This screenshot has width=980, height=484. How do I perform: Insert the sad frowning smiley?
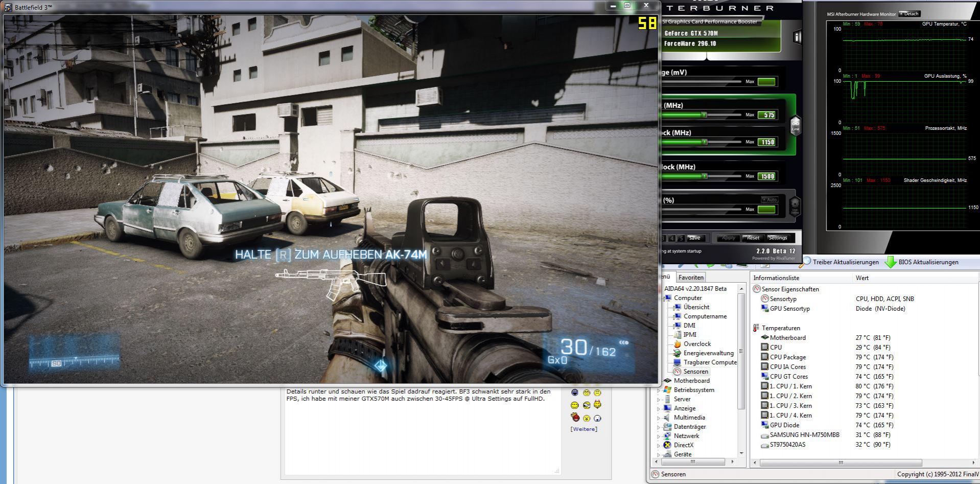point(597,393)
